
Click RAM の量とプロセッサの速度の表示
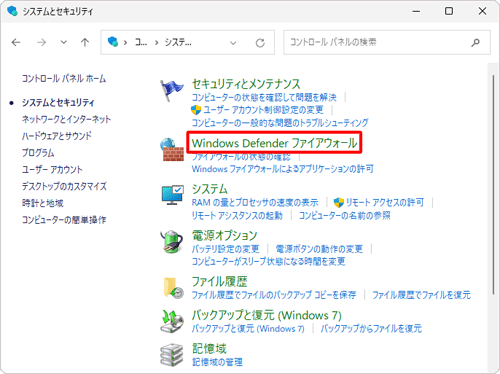point(255,202)
